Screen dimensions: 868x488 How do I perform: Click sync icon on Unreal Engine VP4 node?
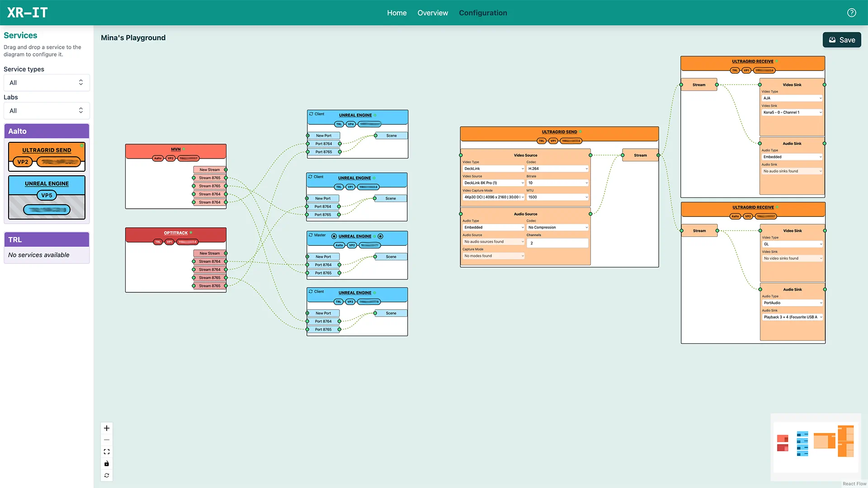coord(311,114)
